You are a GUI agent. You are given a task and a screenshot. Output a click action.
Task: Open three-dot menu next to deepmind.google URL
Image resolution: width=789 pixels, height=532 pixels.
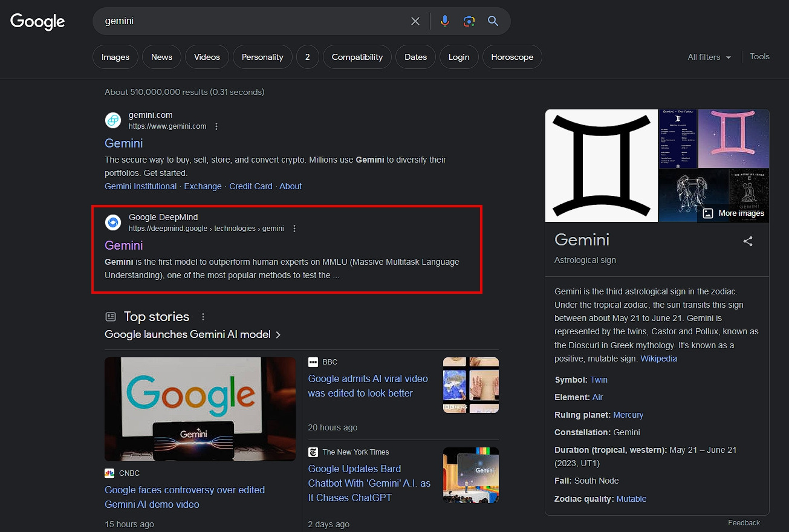point(294,229)
